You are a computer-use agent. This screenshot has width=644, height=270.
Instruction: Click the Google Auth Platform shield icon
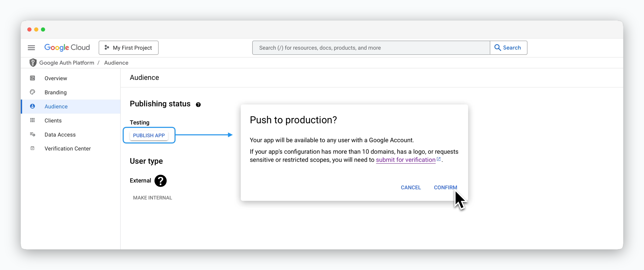pos(33,63)
